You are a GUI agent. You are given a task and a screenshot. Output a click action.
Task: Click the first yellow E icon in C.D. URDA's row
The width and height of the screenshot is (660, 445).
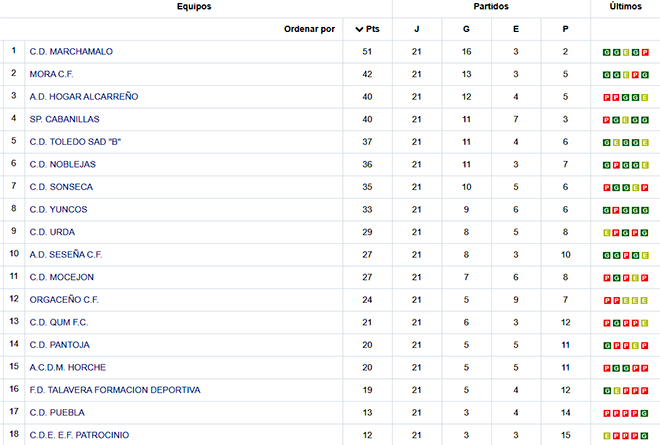tap(607, 233)
